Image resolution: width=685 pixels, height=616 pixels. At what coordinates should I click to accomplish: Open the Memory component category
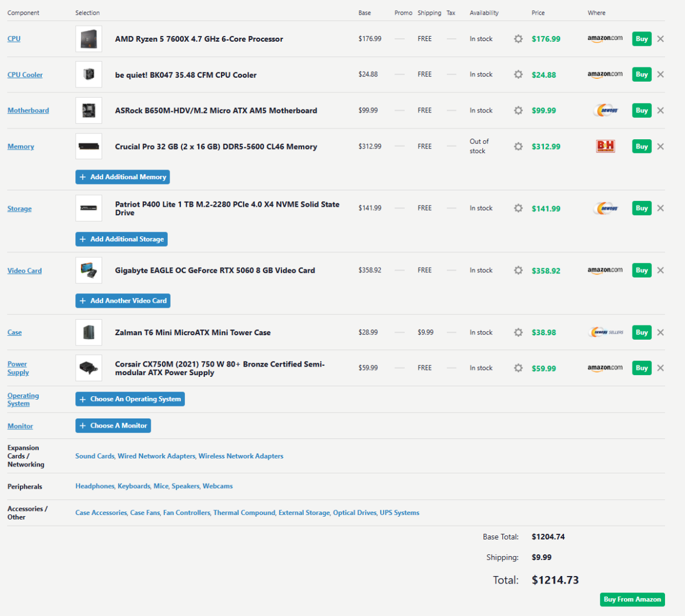point(21,146)
